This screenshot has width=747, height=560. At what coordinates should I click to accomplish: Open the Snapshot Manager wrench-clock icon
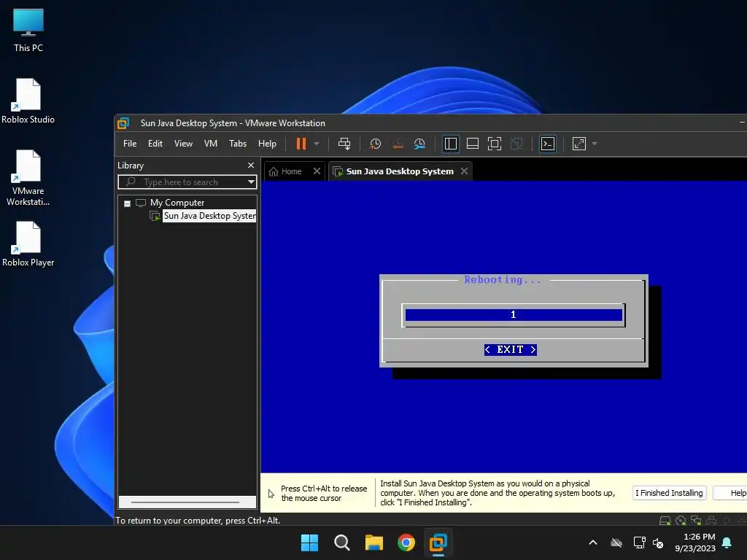click(x=419, y=144)
